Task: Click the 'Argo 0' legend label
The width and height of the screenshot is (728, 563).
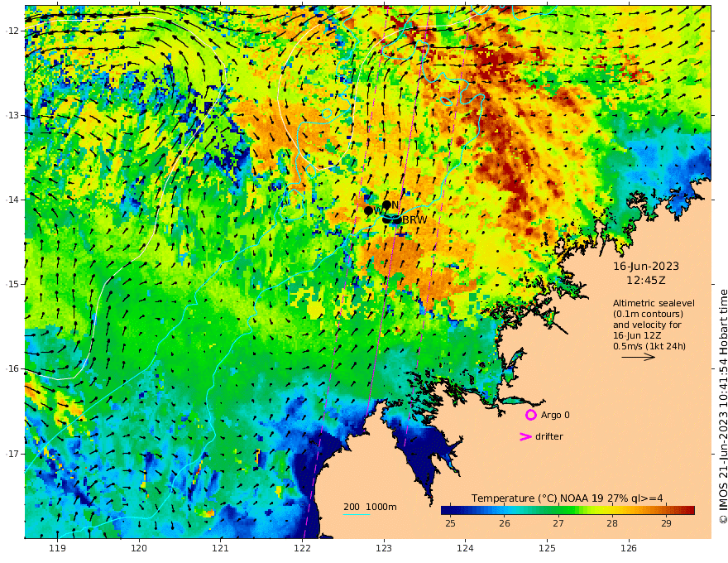Action: 555,415
